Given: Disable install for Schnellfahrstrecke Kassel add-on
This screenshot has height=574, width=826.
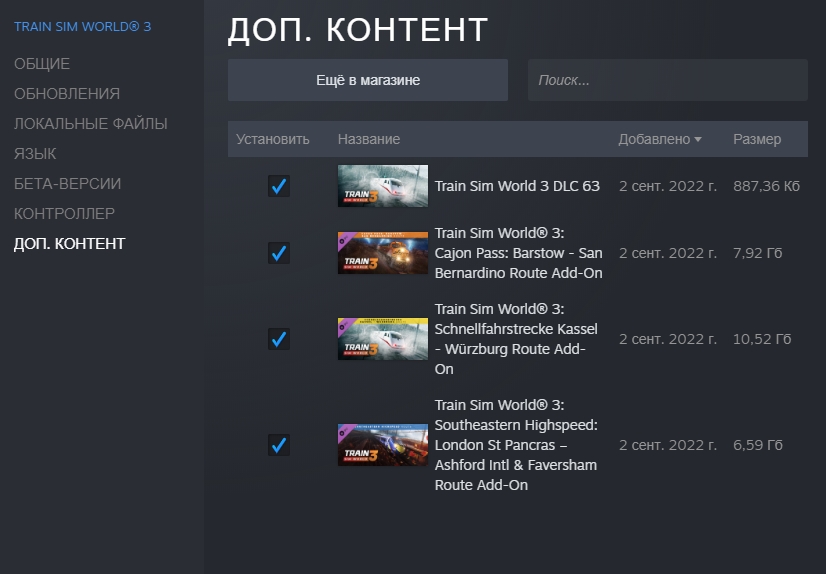Looking at the screenshot, I should 279,339.
